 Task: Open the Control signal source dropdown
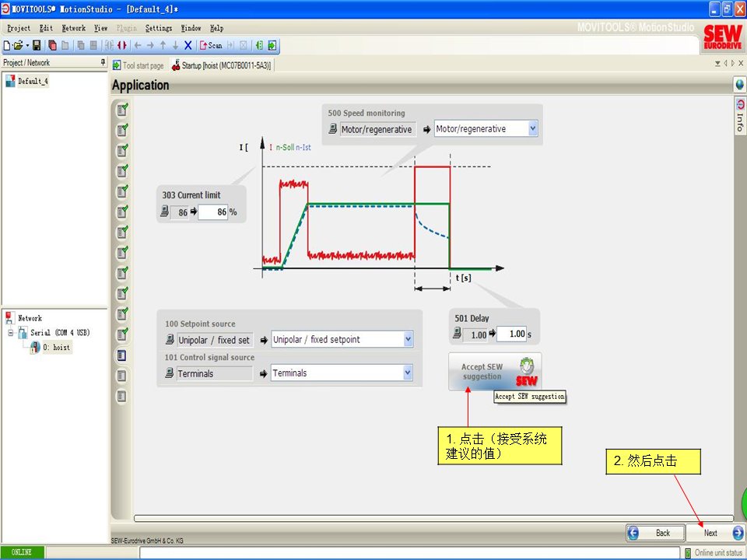tap(408, 373)
